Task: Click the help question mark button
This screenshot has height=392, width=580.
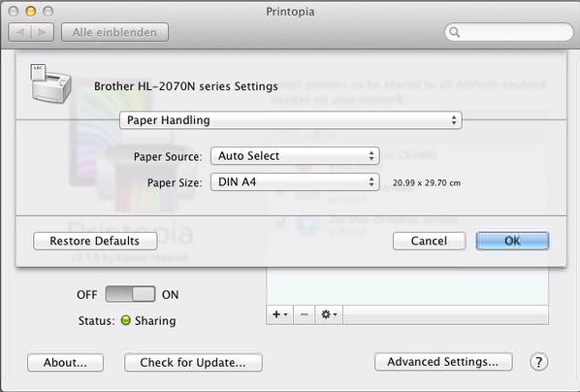Action: point(538,362)
